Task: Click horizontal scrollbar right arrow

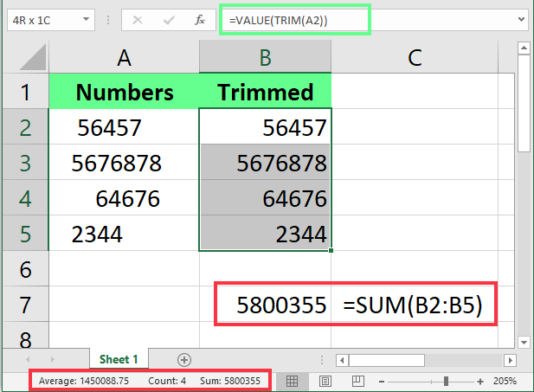Action: tap(510, 360)
